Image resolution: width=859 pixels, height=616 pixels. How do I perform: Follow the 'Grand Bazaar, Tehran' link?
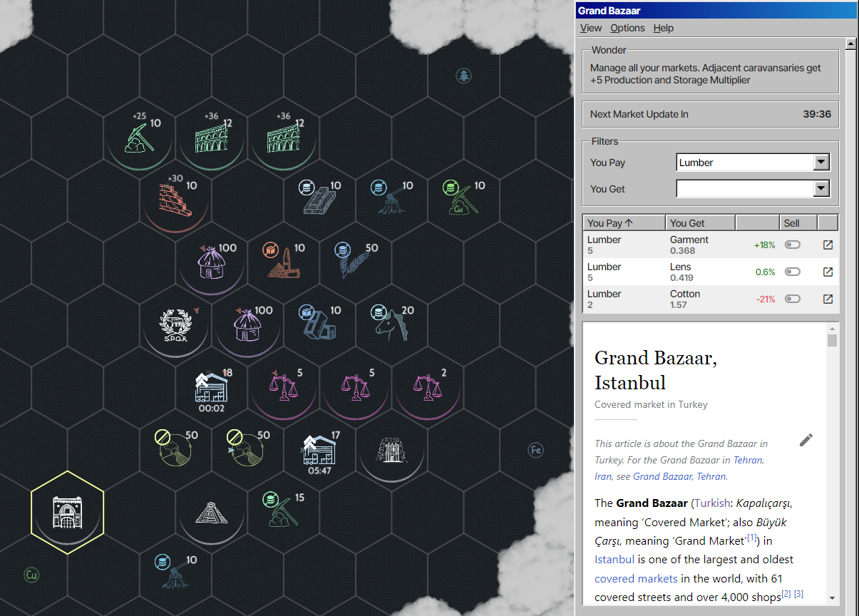pos(679,476)
